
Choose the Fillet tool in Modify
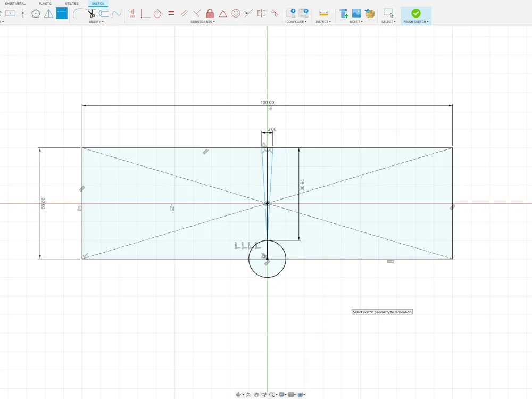77,13
